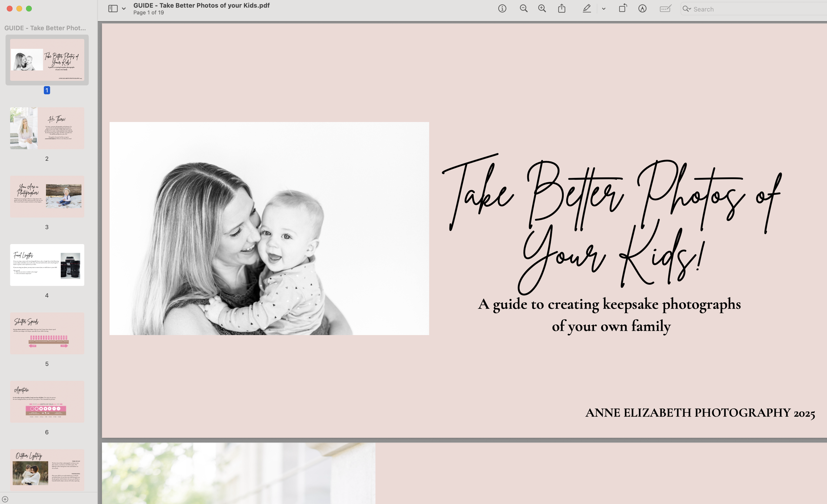The width and height of the screenshot is (827, 504).
Task: Open page 6 Aperture thumbnail
Action: click(x=47, y=401)
